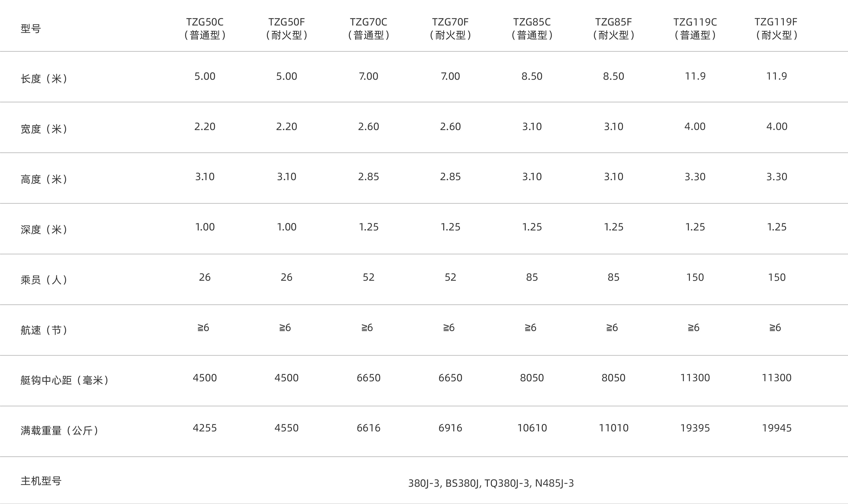Image resolution: width=848 pixels, height=504 pixels.
Task: Click the 宽度（米） row label
Action: (44, 129)
